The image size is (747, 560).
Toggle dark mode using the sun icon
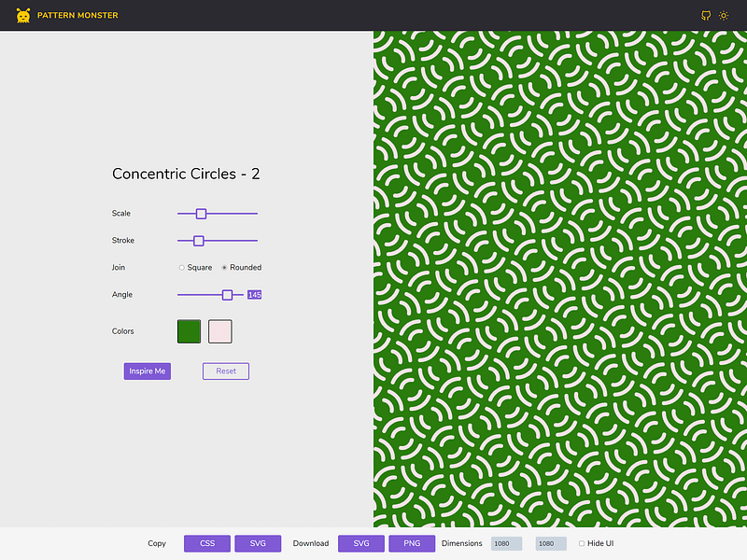tap(724, 16)
